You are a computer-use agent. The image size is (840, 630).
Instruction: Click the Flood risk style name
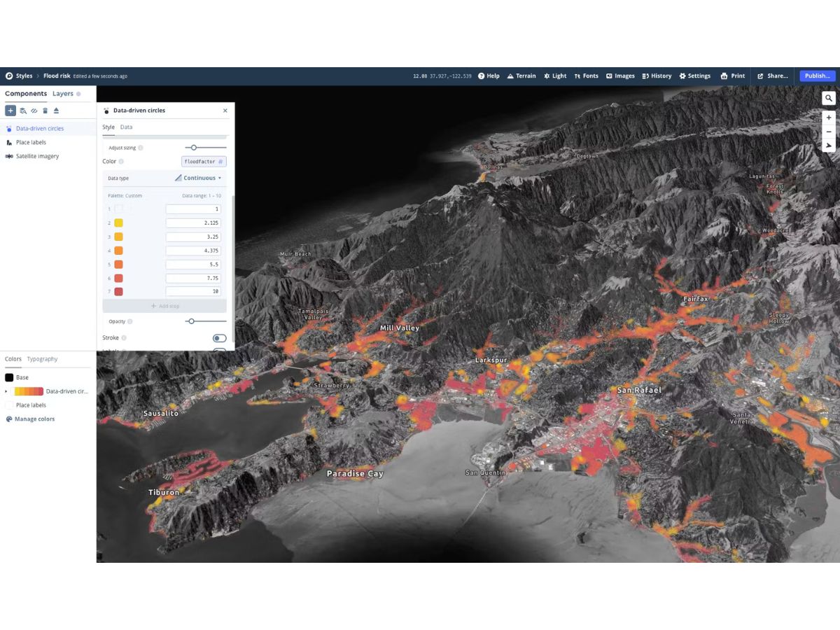tap(57, 76)
